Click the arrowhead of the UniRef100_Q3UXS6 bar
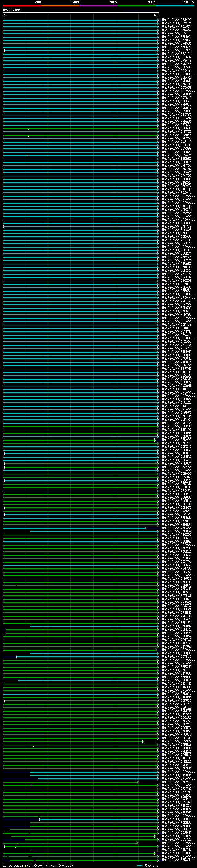The image size is (197, 868). point(146,528)
